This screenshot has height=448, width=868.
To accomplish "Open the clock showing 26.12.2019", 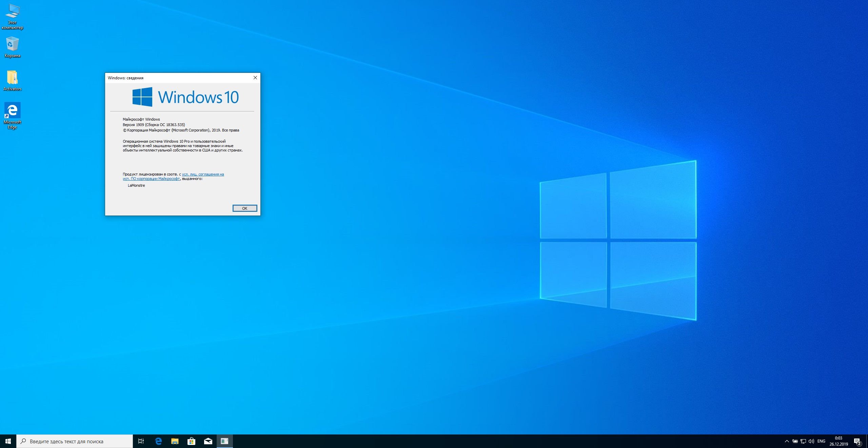I will point(839,441).
